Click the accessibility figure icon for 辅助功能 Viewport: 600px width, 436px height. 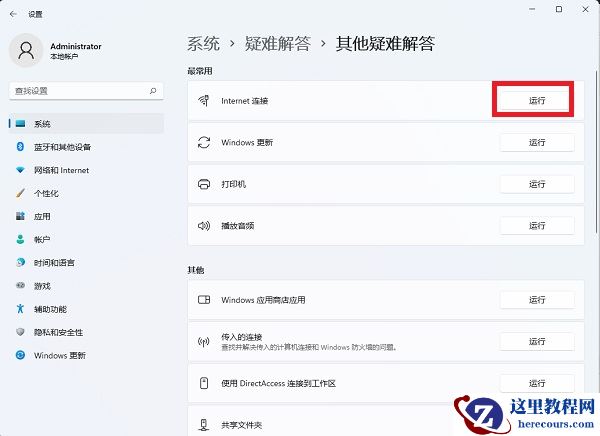20,309
